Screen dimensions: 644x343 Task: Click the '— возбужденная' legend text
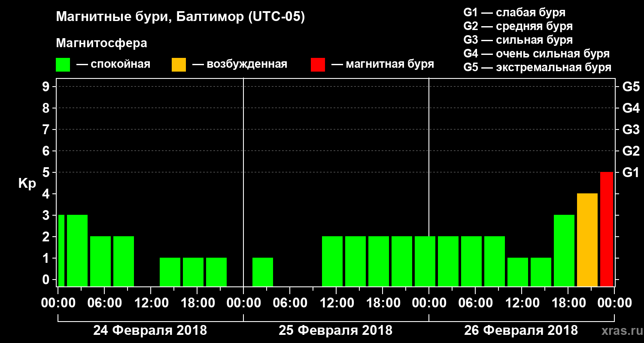tap(240, 65)
